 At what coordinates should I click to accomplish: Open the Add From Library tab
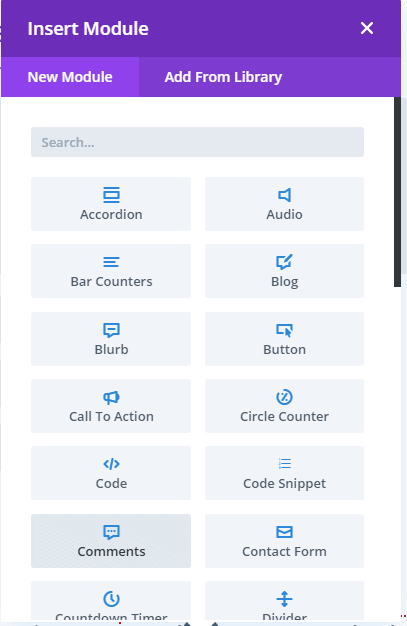point(223,77)
